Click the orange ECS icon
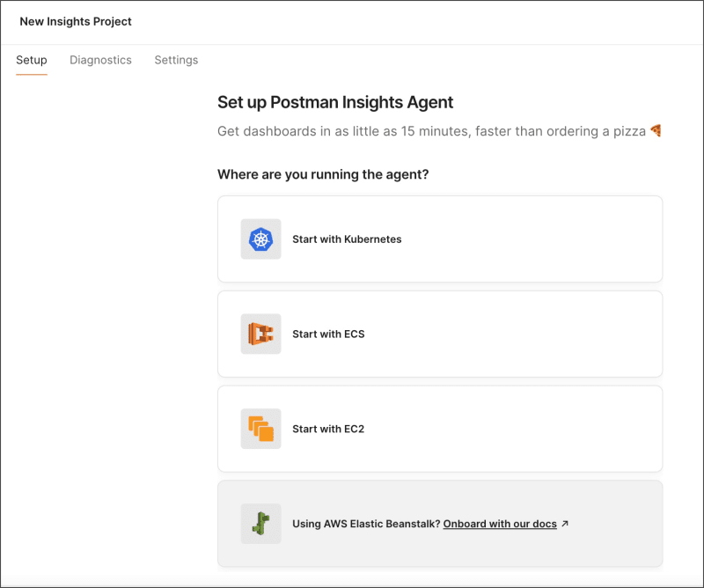 coord(260,334)
